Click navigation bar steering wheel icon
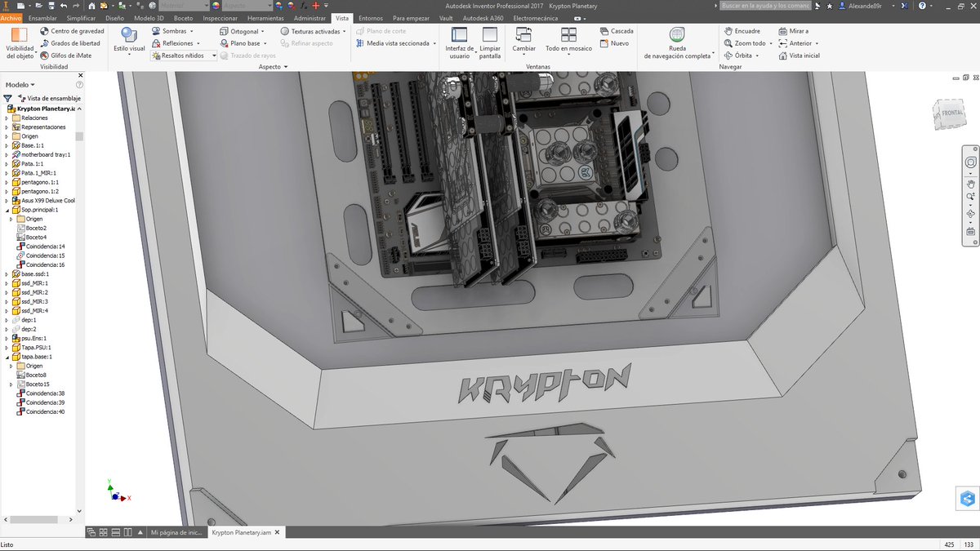Screen dimensions: 980x551 [970, 162]
